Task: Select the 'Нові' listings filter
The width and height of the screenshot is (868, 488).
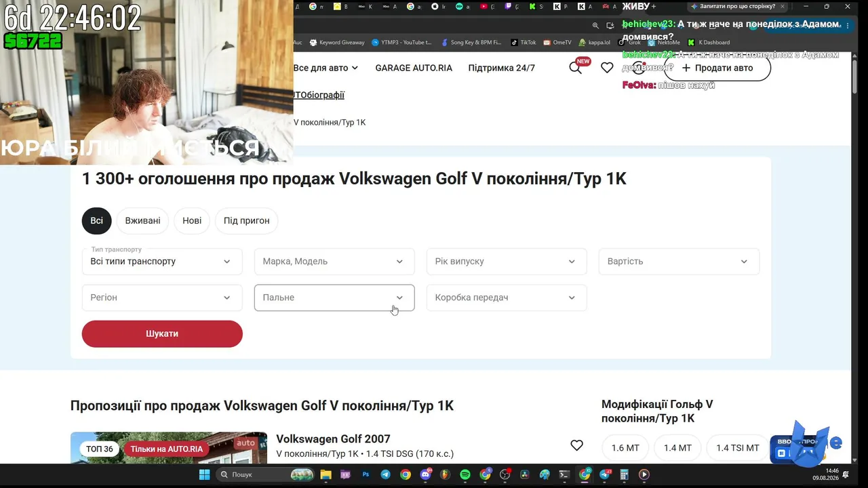Action: [192, 220]
